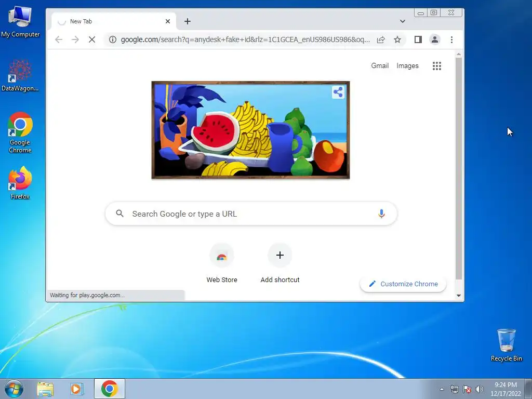The height and width of the screenshot is (399, 532).
Task: Share this page icon in address bar
Action: [x=381, y=39]
